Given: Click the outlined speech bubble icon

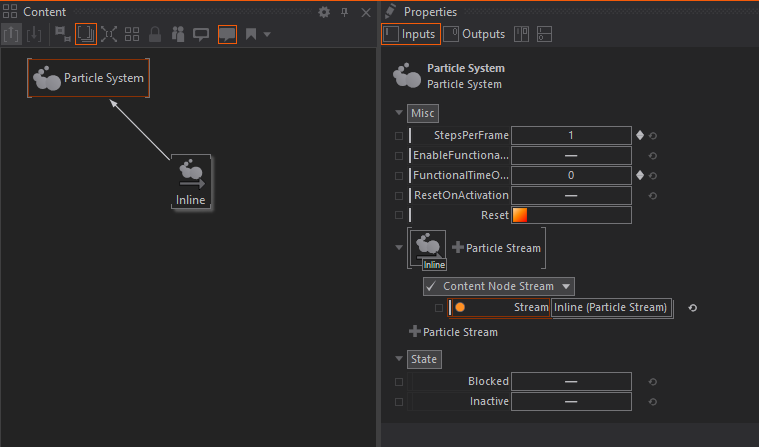Looking at the screenshot, I should [x=201, y=34].
